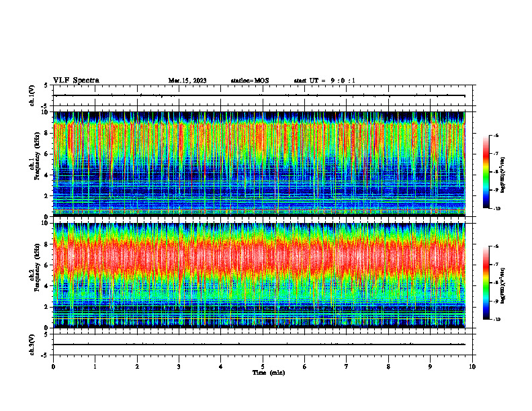Click the upper color bar beside the ch.1 spectrogram
This screenshot has width=532, height=411.
[486, 172]
